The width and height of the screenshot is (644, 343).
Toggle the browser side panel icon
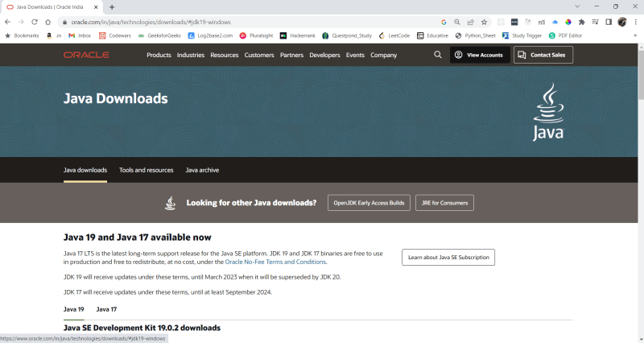pos(609,23)
